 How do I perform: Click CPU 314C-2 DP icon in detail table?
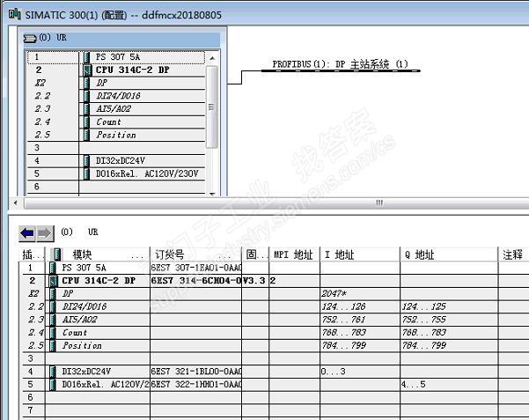pyautogui.click(x=54, y=281)
